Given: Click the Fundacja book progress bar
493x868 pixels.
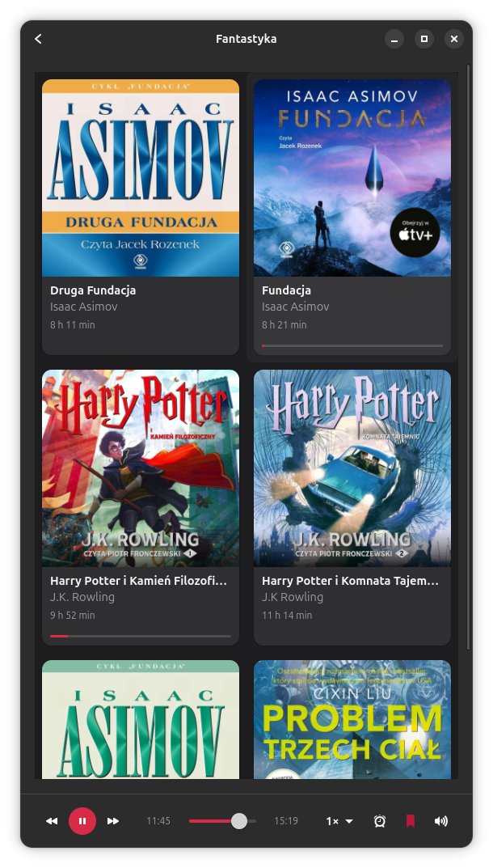Looking at the screenshot, I should [352, 345].
